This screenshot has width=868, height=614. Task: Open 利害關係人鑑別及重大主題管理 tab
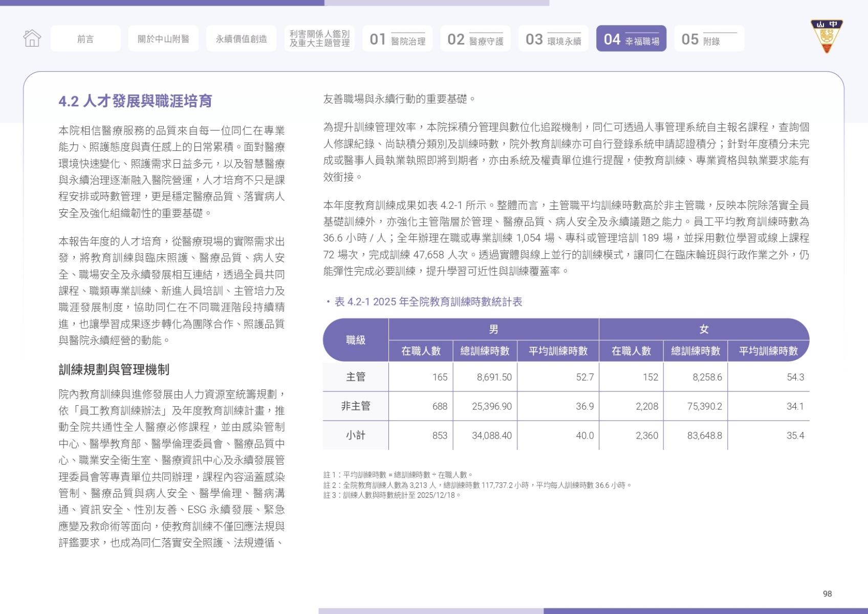(319, 38)
